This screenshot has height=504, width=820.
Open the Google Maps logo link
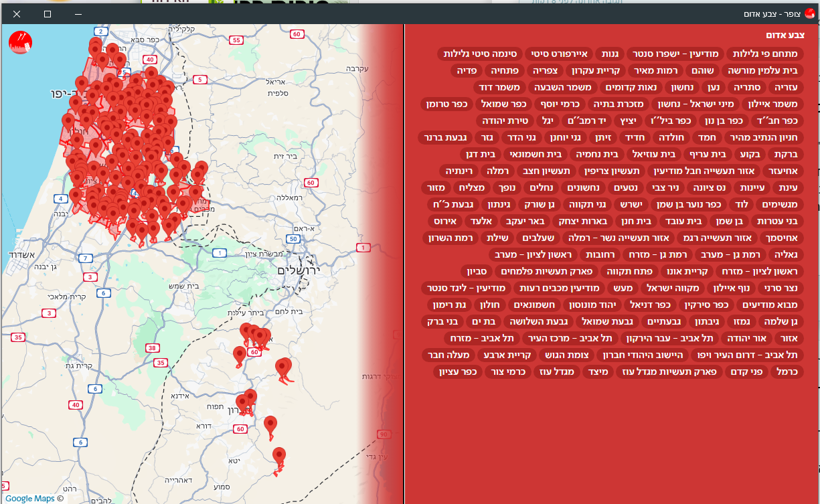(30, 498)
